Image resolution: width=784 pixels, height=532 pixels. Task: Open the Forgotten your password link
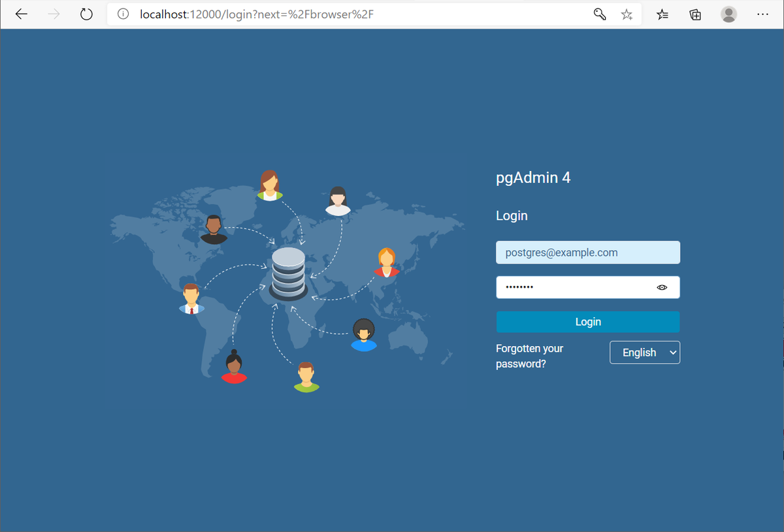point(529,356)
